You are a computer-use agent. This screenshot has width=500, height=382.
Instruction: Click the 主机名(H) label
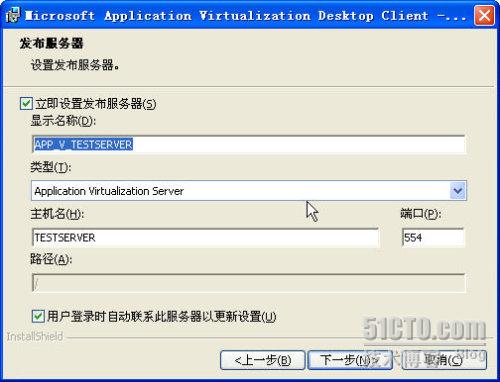(x=57, y=214)
